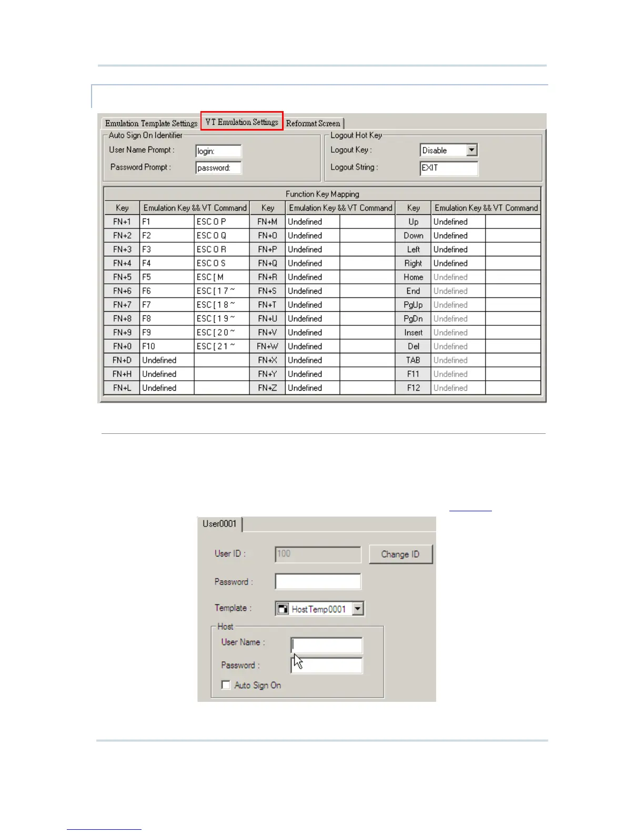Select the F11 key cell
Screen dimensions: 644x834
click(413, 374)
